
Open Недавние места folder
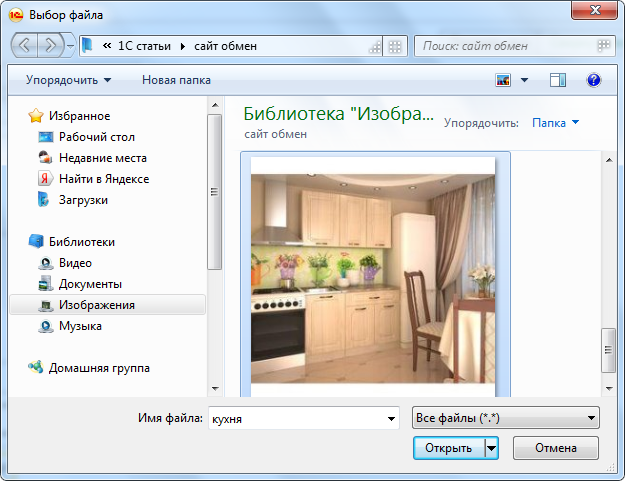pyautogui.click(x=102, y=158)
